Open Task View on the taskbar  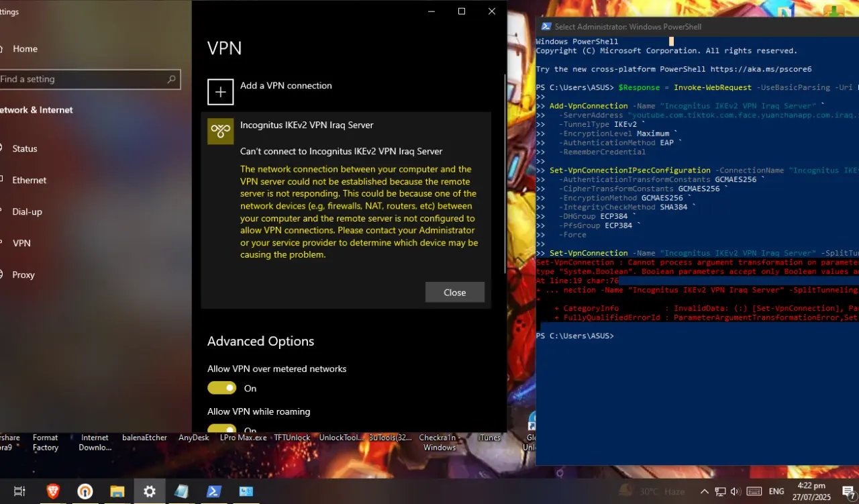point(19,491)
